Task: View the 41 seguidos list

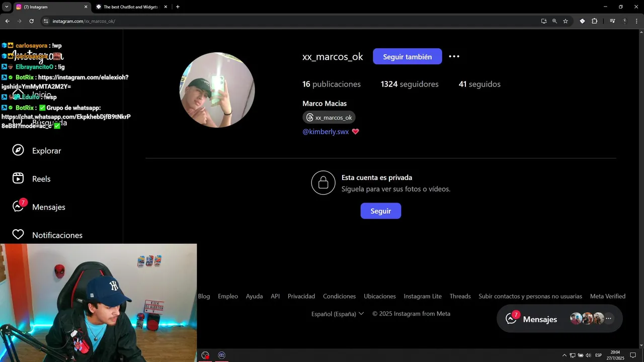Action: 479,84
